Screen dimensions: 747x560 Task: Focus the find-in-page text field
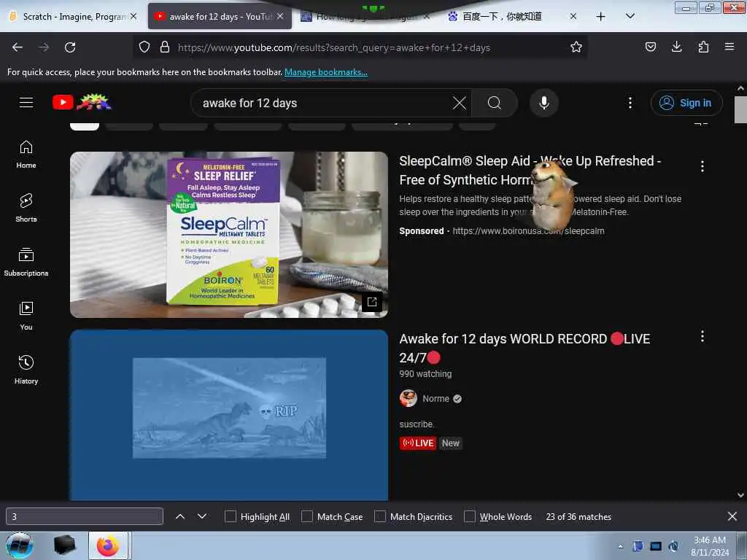tap(85, 516)
